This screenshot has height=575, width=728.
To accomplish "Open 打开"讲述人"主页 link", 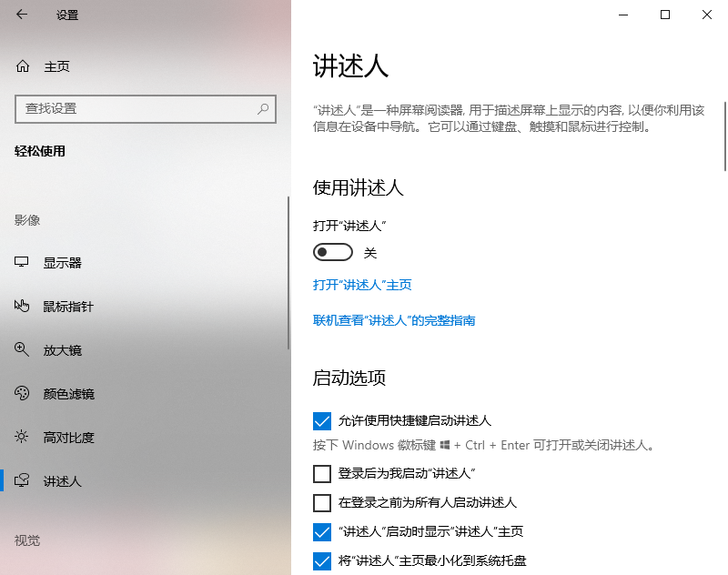I will pos(363,285).
